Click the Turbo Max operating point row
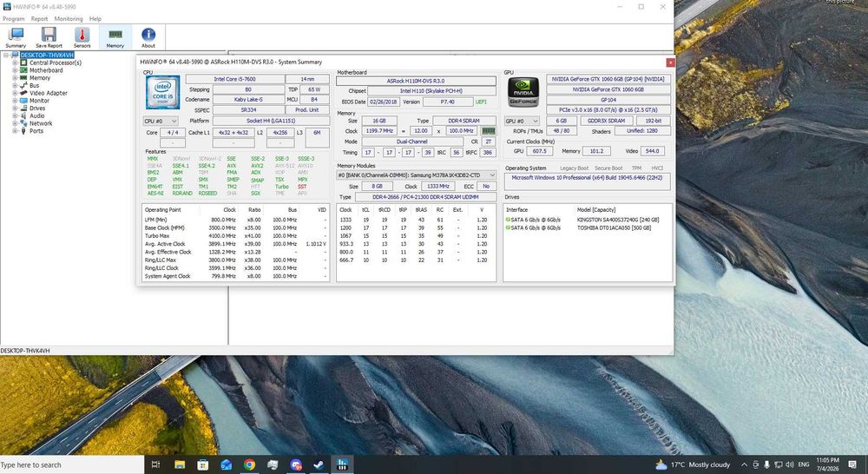 pyautogui.click(x=235, y=236)
